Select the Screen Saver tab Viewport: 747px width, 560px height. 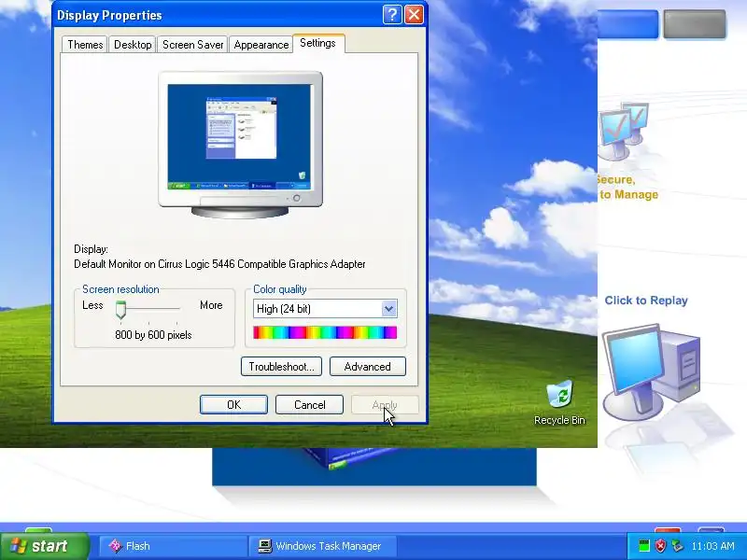pyautogui.click(x=192, y=45)
